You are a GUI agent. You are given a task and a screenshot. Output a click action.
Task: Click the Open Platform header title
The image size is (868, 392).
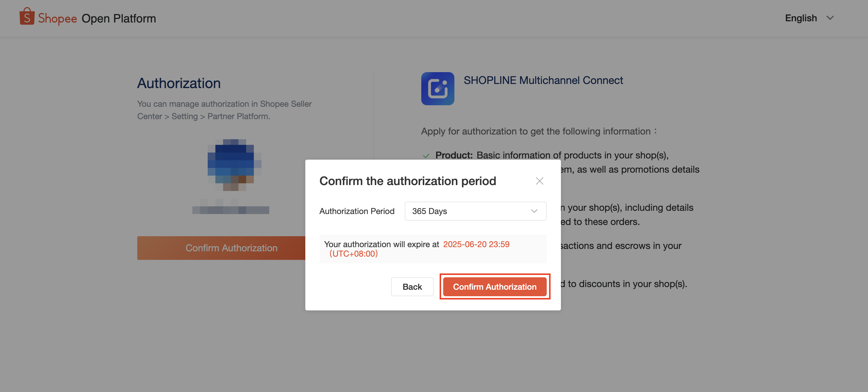(119, 18)
